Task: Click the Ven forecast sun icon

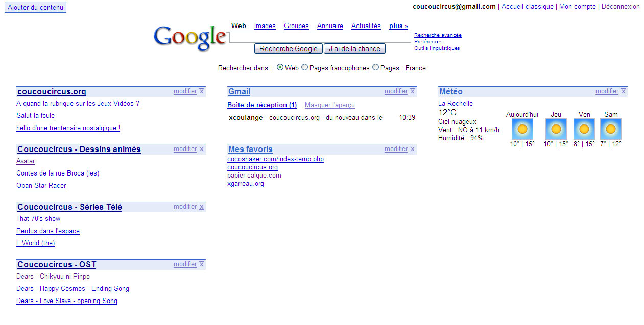Action: [584, 129]
